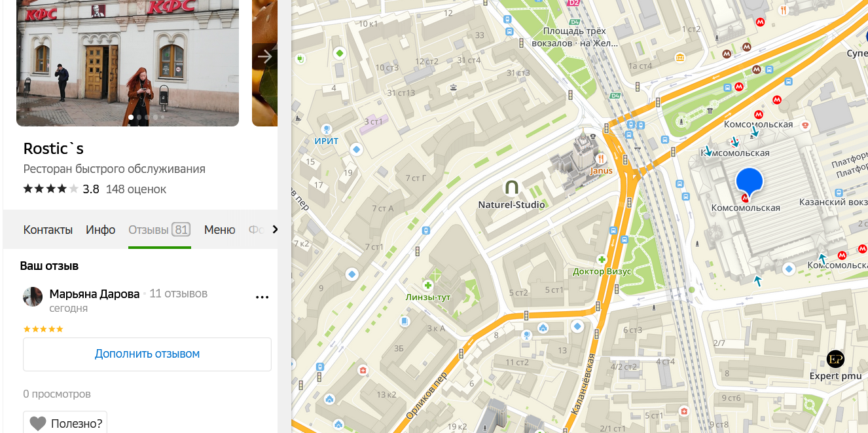Image resolution: width=868 pixels, height=433 pixels.
Task: Click the Дополнить отзывом button
Action: coord(147,354)
